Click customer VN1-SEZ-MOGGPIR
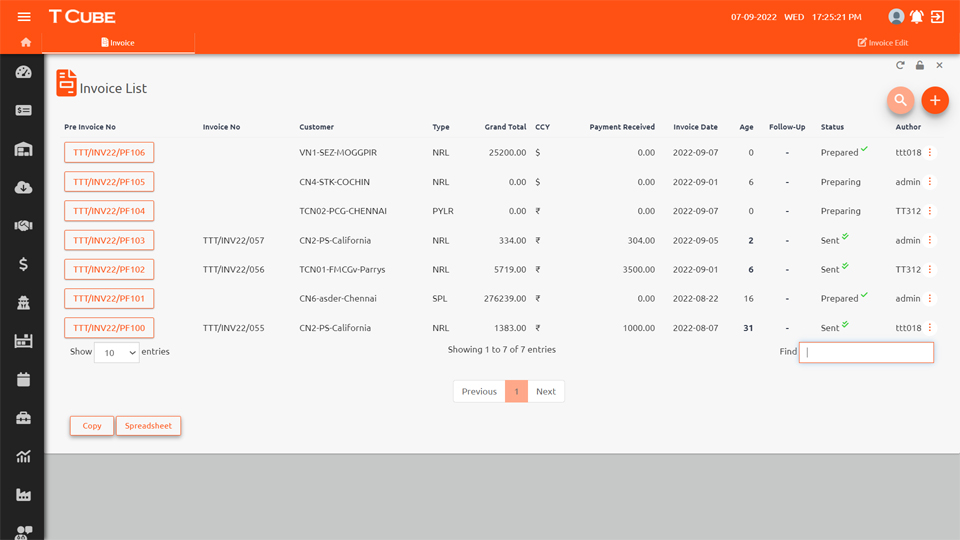960x540 pixels. pos(338,152)
